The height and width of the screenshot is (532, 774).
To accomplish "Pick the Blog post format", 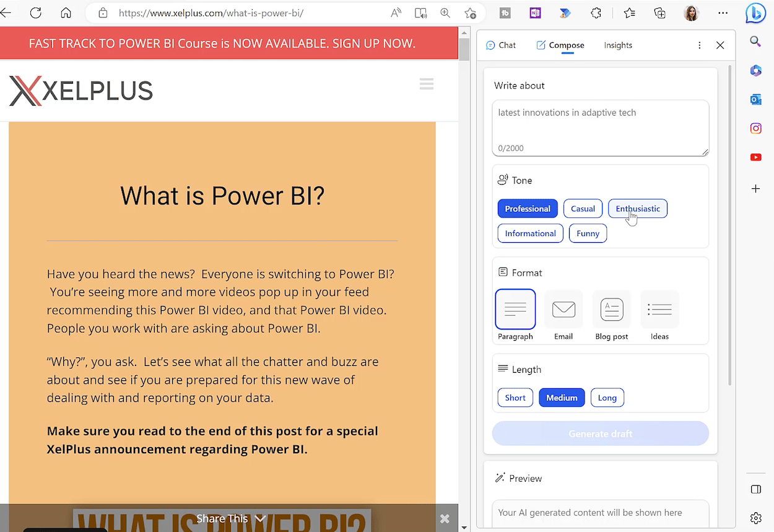I will click(x=612, y=315).
